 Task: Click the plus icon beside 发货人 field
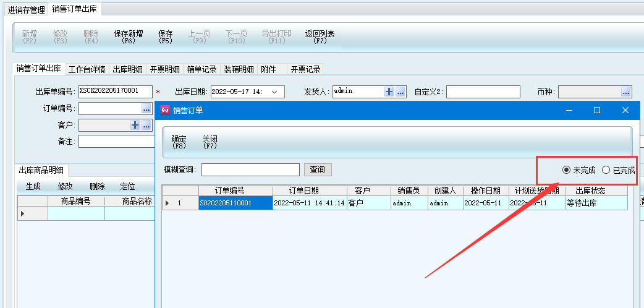(389, 92)
